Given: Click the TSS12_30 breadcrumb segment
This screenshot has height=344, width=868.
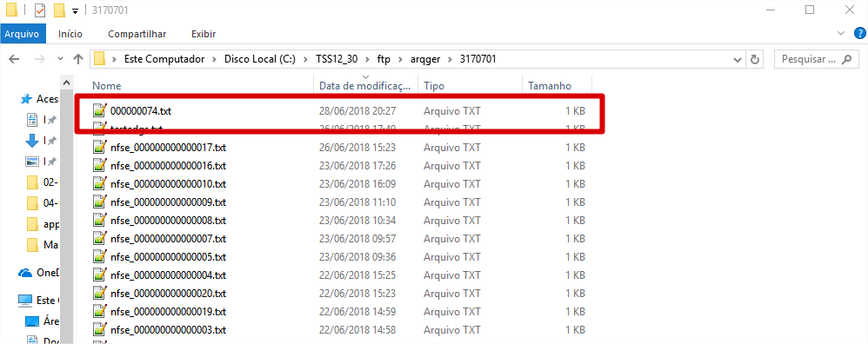Looking at the screenshot, I should coord(336,58).
